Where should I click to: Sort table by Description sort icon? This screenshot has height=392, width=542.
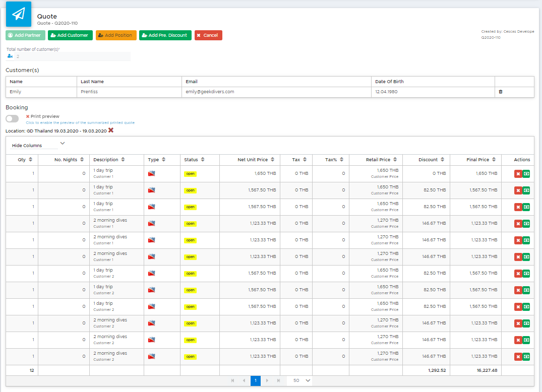pos(123,160)
